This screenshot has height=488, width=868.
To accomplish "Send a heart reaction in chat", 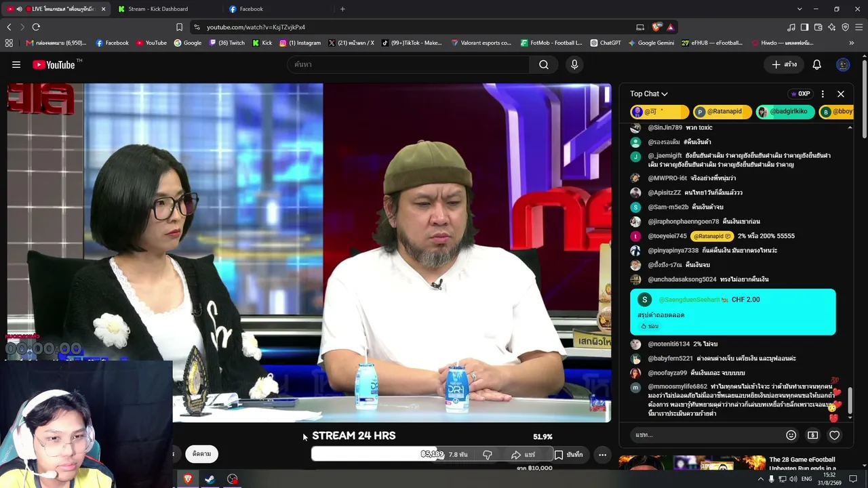I will (835, 435).
